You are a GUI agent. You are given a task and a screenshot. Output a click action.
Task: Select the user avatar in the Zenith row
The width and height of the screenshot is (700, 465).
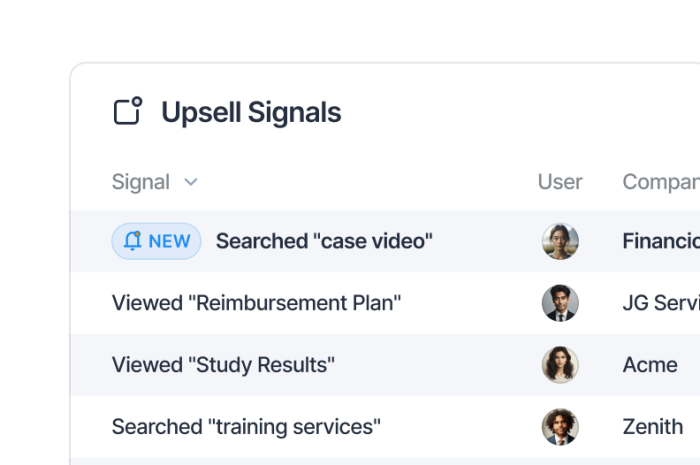point(560,427)
